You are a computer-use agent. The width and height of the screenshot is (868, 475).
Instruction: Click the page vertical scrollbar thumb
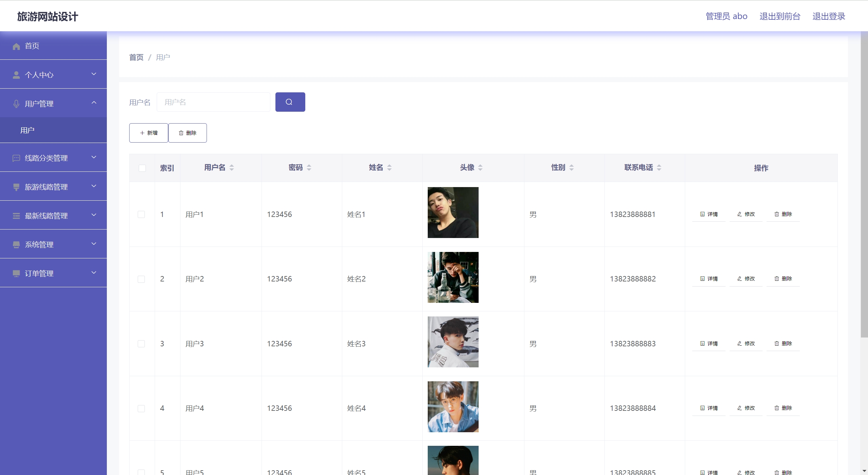point(864,183)
